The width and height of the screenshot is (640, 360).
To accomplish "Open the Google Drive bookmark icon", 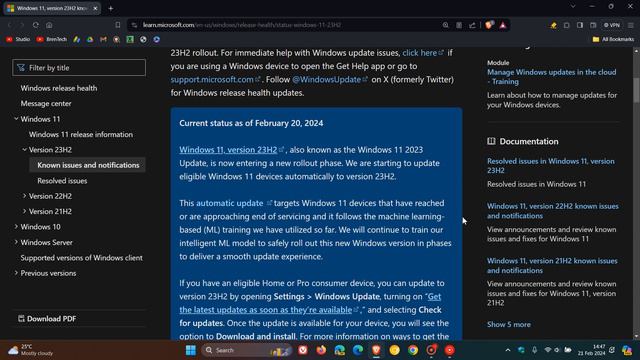I will [x=90, y=39].
